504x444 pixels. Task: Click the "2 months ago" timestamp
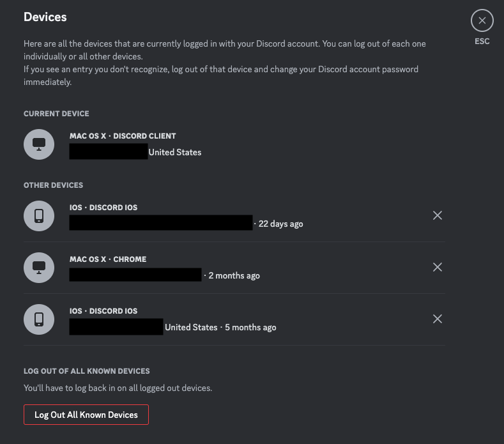coord(234,276)
